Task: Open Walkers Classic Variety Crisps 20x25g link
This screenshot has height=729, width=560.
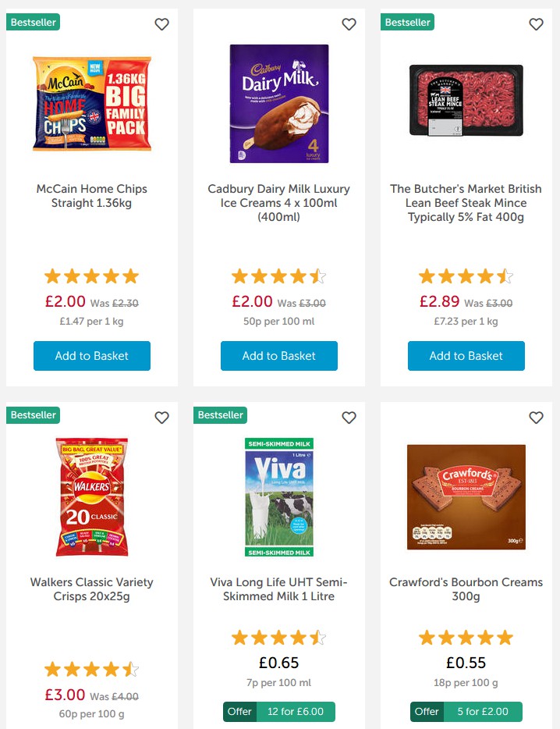Action: coord(92,589)
